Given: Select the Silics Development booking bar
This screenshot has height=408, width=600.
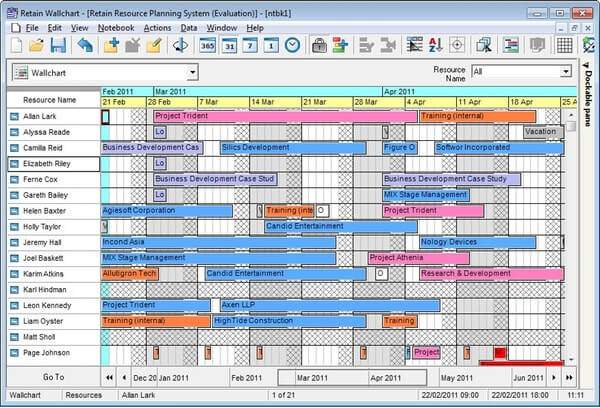Looking at the screenshot, I should coord(293,148).
